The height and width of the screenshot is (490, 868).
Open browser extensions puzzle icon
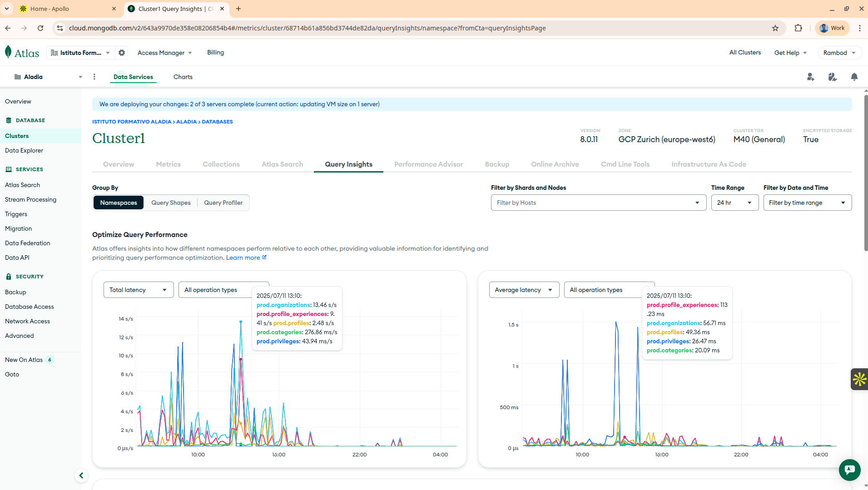click(x=798, y=28)
